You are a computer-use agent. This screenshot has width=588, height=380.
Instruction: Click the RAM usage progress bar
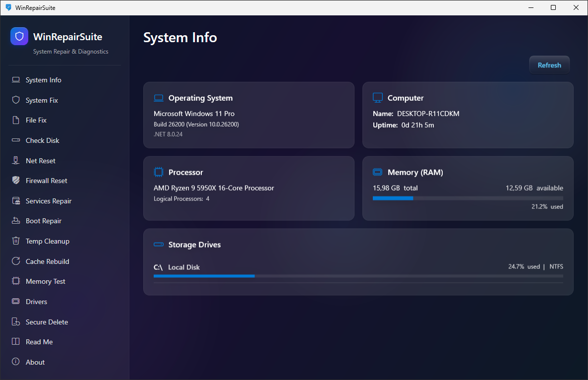tap(468, 198)
